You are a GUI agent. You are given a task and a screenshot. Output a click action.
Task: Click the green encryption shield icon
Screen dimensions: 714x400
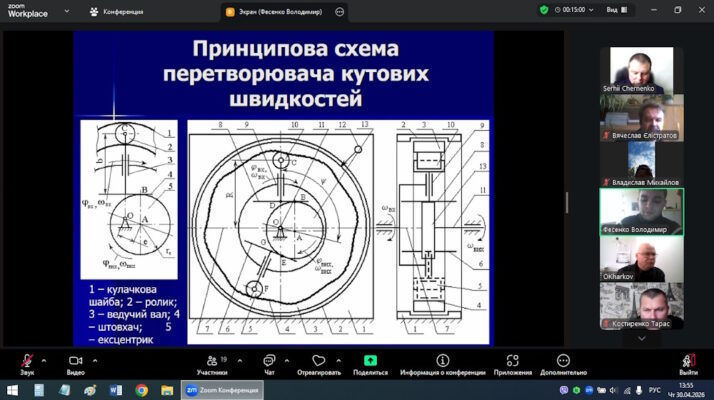[544, 10]
